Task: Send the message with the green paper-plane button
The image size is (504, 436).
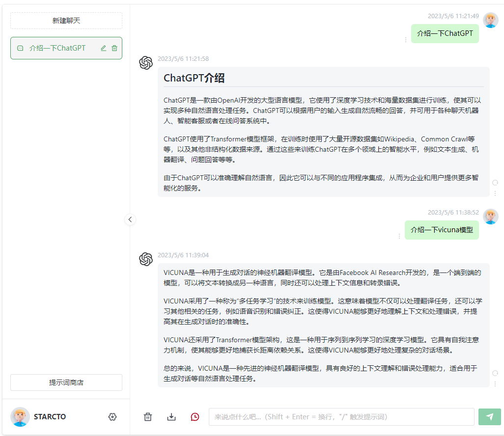Action: (490, 417)
